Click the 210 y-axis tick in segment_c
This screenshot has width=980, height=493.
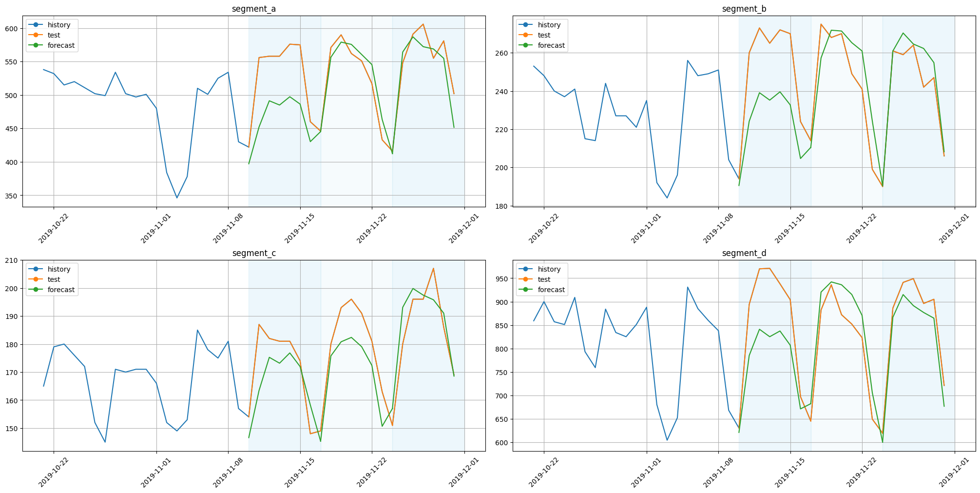coord(12,260)
